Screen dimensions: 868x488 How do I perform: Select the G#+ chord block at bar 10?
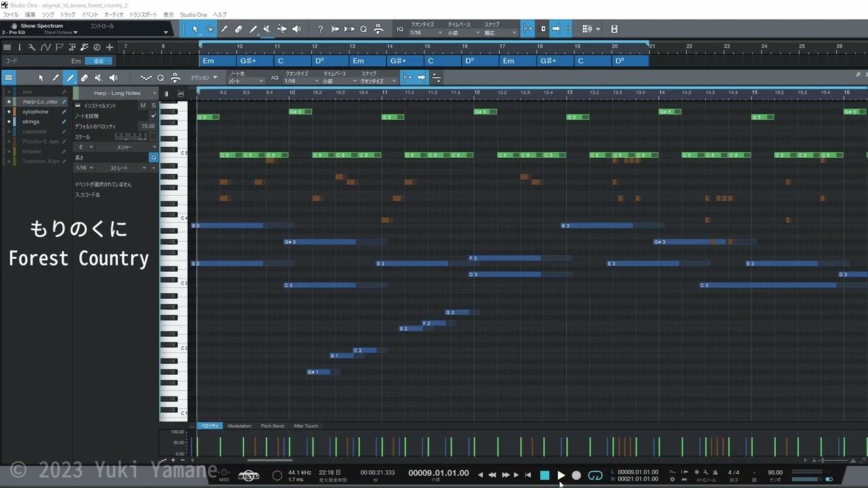tap(254, 61)
